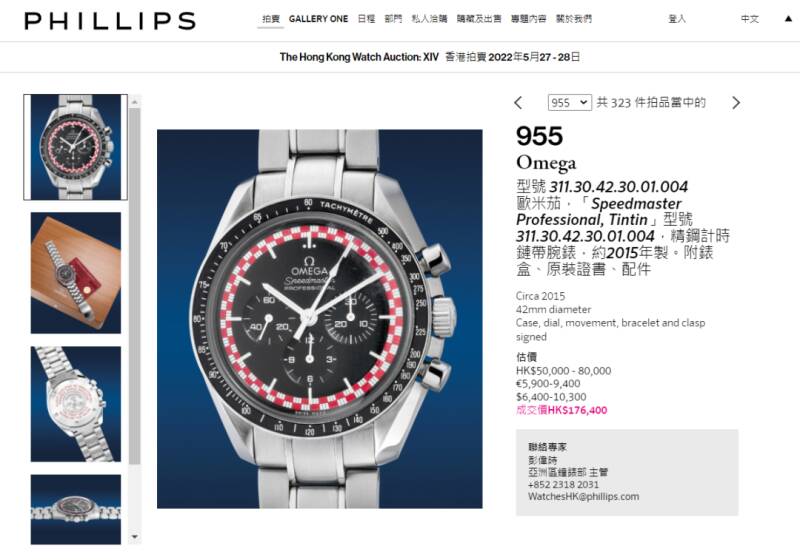The height and width of the screenshot is (560, 800).
Task: Click thumbnail list scroll-down arrow
Action: 135,537
